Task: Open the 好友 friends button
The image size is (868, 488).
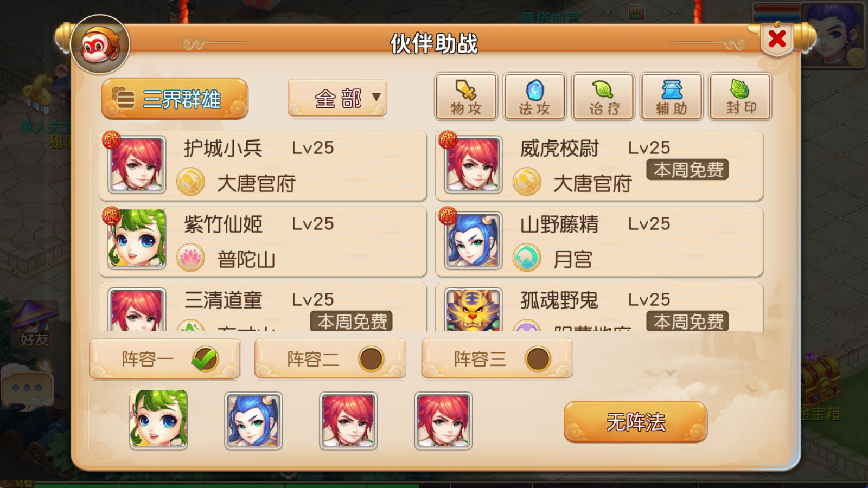Action: (34, 324)
